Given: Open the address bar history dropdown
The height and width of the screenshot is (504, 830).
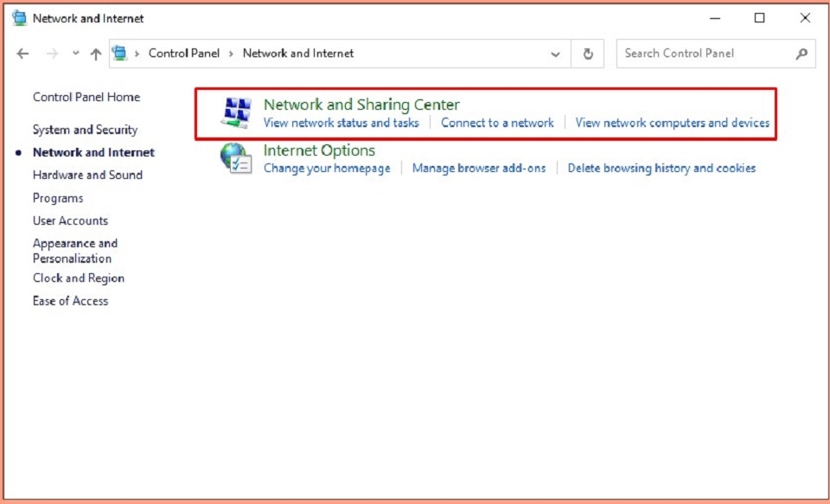Looking at the screenshot, I should [555, 54].
